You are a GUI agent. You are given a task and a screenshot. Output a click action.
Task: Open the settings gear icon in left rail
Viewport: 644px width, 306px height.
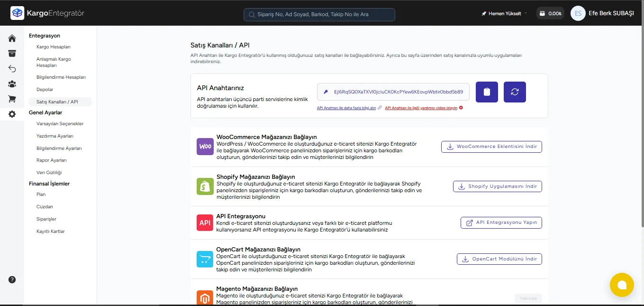pyautogui.click(x=12, y=114)
